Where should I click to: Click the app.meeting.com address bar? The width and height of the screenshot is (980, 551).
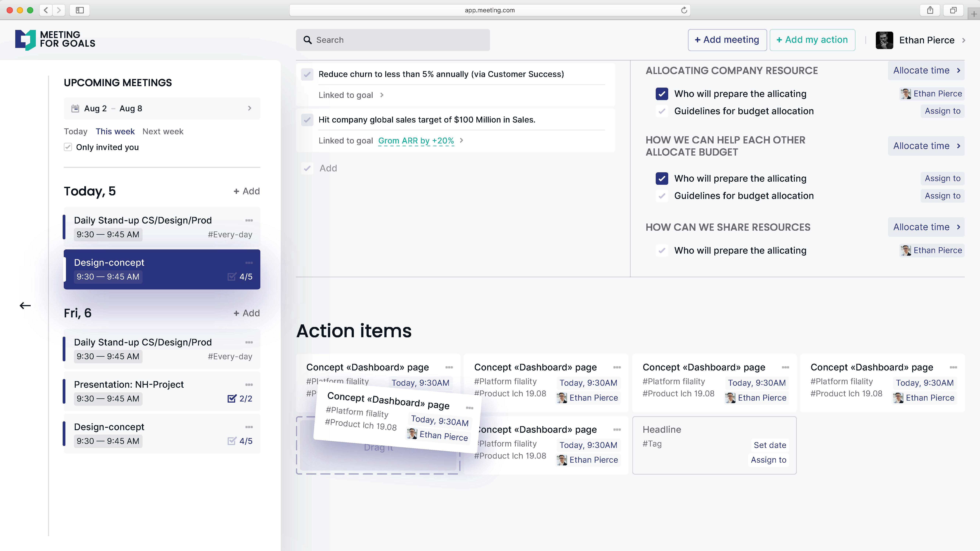pyautogui.click(x=490, y=10)
